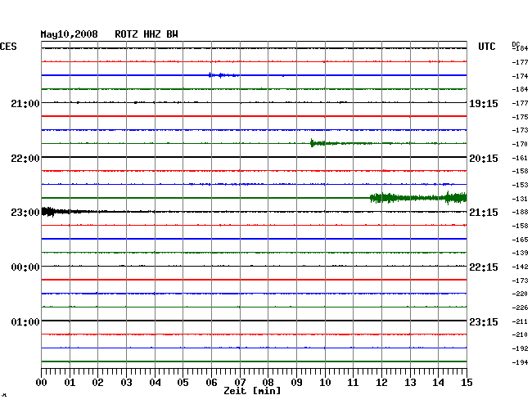Click the DC offset value -153
The height and width of the screenshot is (404, 532).
520,185
